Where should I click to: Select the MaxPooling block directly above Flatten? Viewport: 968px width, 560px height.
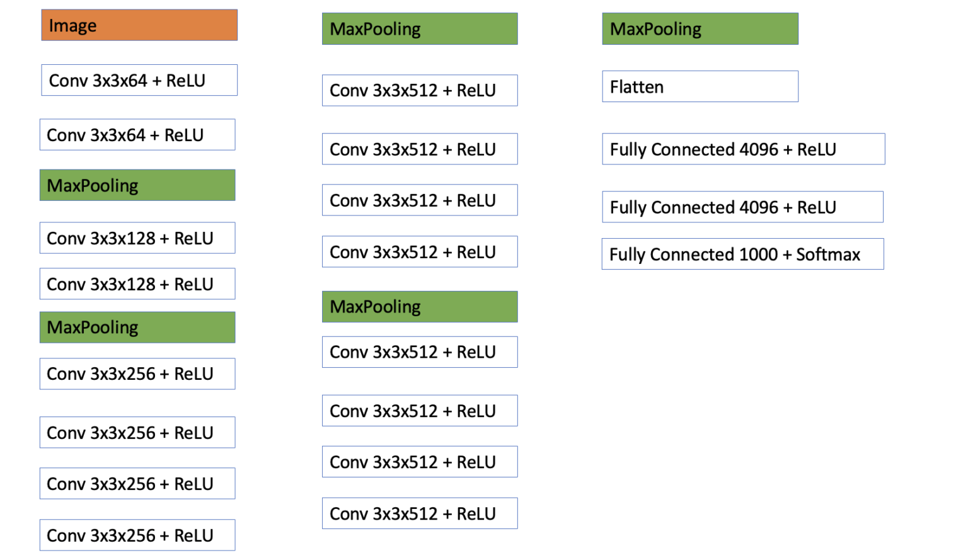click(x=700, y=29)
